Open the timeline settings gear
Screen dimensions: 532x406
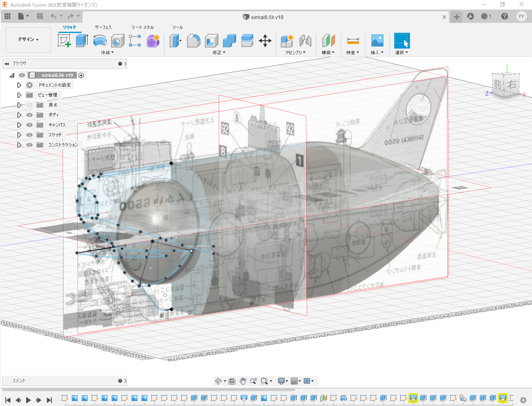pos(523,400)
